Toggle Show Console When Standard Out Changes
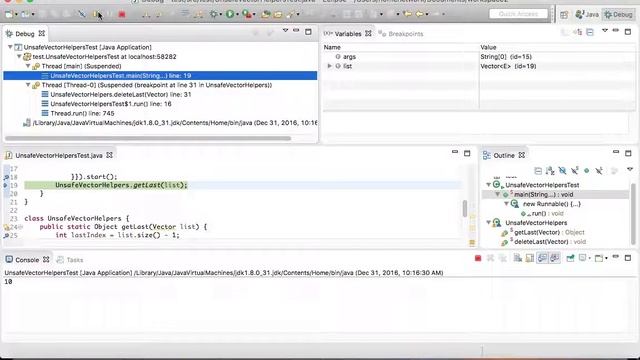Image resolution: width=640 pixels, height=360 pixels. point(542,258)
